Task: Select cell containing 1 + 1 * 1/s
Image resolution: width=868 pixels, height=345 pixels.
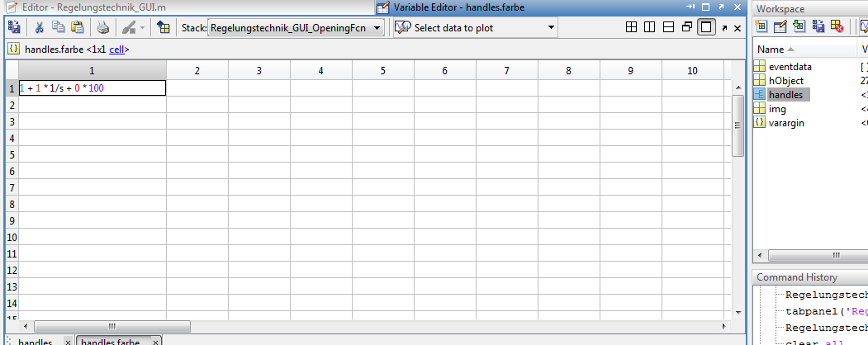Action: point(92,87)
